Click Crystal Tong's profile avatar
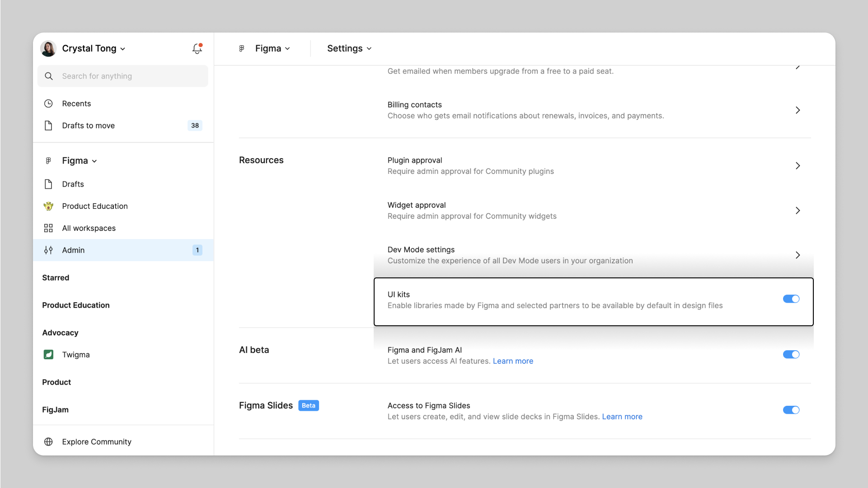The height and width of the screenshot is (488, 868). coord(48,48)
